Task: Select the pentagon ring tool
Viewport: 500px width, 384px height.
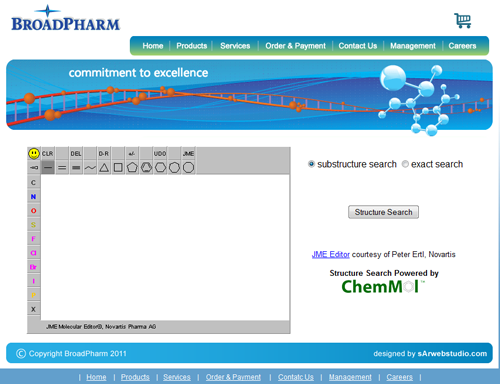Action: [132, 167]
